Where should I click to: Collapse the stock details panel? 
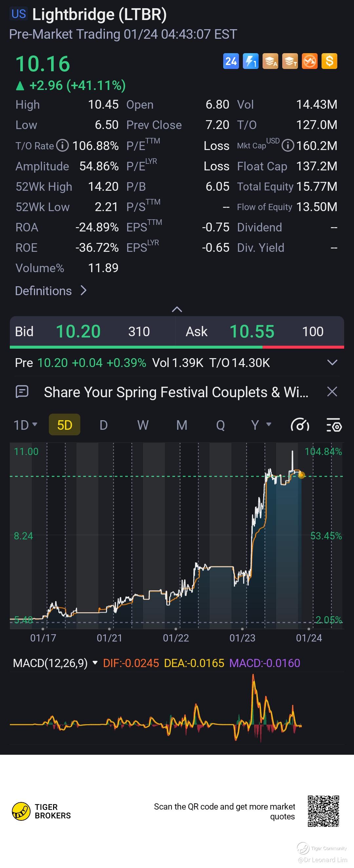point(177,309)
